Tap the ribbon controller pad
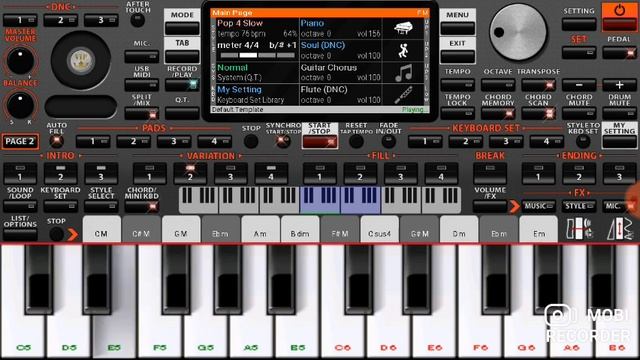The width and height of the screenshot is (640, 360). tap(81, 107)
